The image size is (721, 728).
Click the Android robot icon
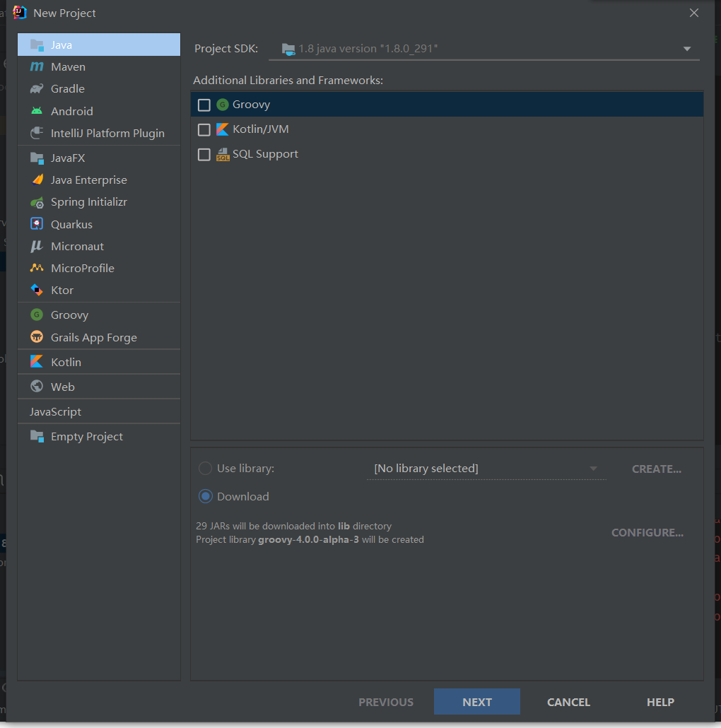click(x=37, y=111)
